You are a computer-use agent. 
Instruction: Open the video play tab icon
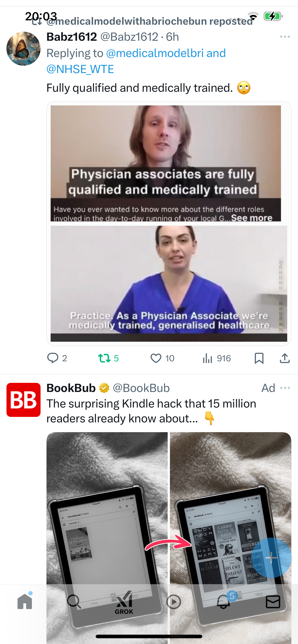(173, 602)
